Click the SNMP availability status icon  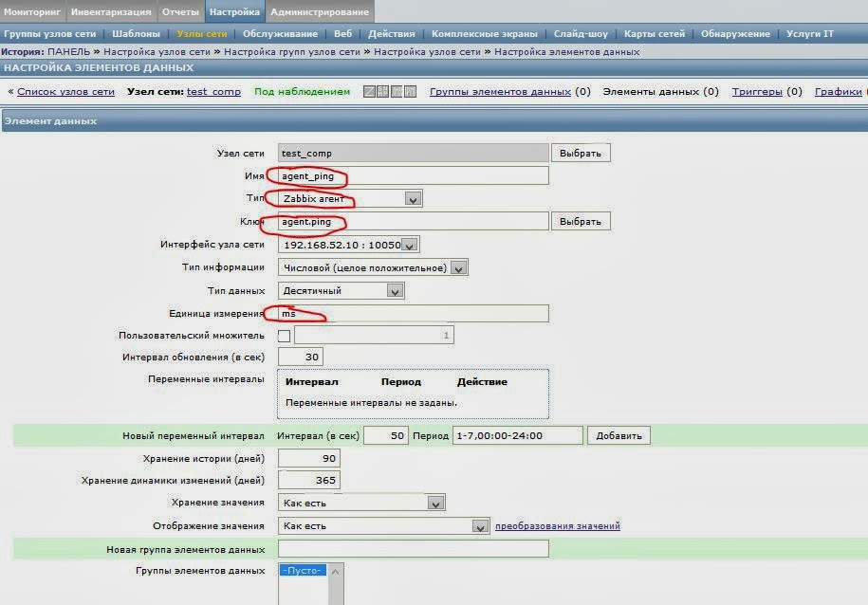point(382,91)
